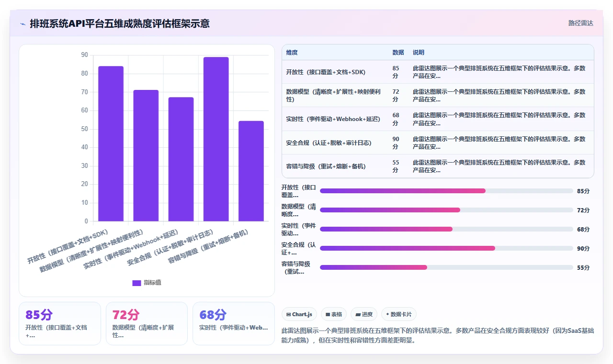Click the 实时性 progress bar
613x364 pixels.
pyautogui.click(x=446, y=229)
